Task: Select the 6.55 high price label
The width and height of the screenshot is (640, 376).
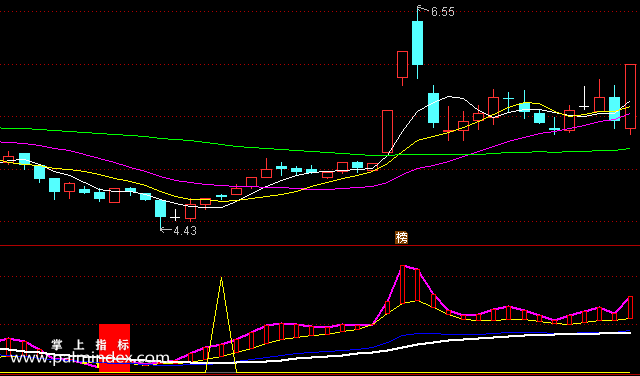Action: 442,12
